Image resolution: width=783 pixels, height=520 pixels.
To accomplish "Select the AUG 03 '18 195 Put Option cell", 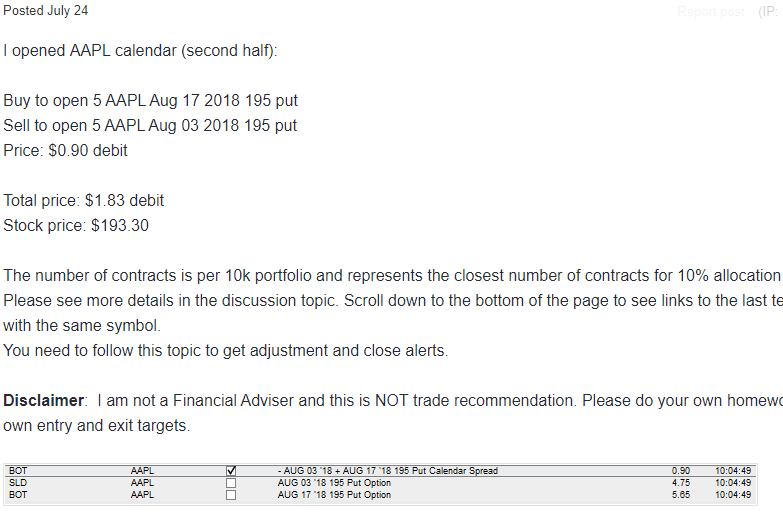I will (x=334, y=483).
